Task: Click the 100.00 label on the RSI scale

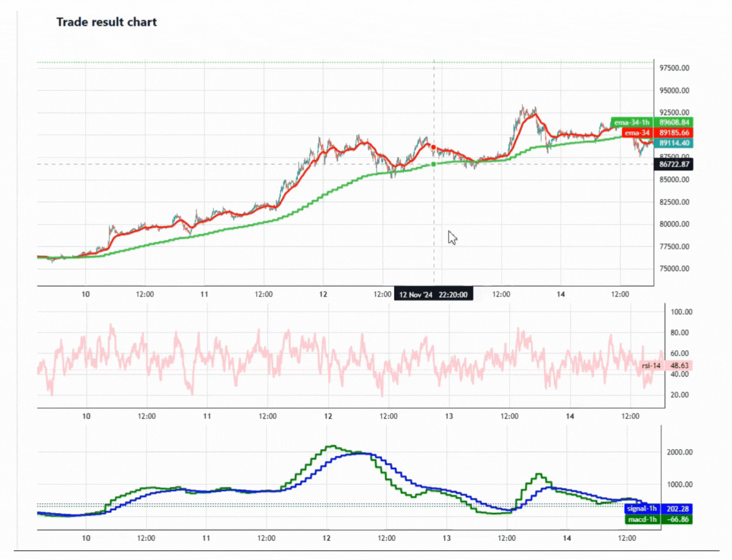Action: point(681,312)
